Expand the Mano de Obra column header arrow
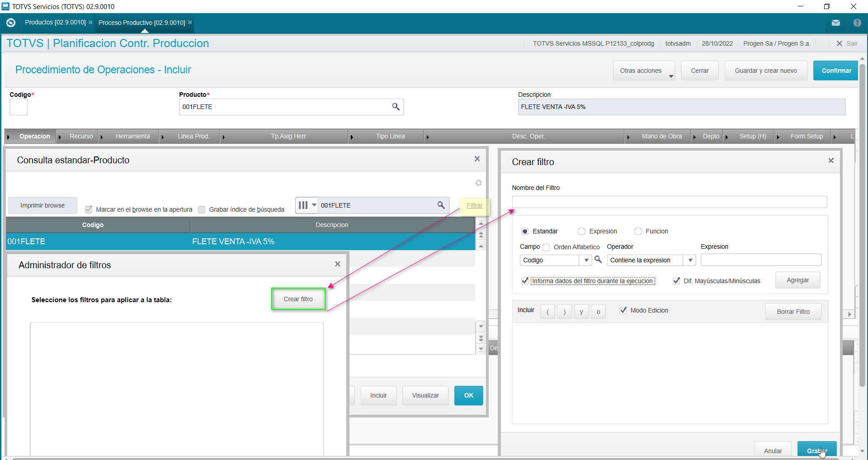The width and height of the screenshot is (868, 460). coord(628,137)
